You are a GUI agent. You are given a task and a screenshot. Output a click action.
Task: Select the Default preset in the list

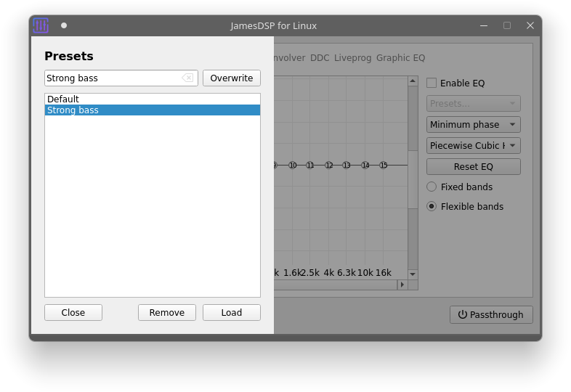point(153,99)
